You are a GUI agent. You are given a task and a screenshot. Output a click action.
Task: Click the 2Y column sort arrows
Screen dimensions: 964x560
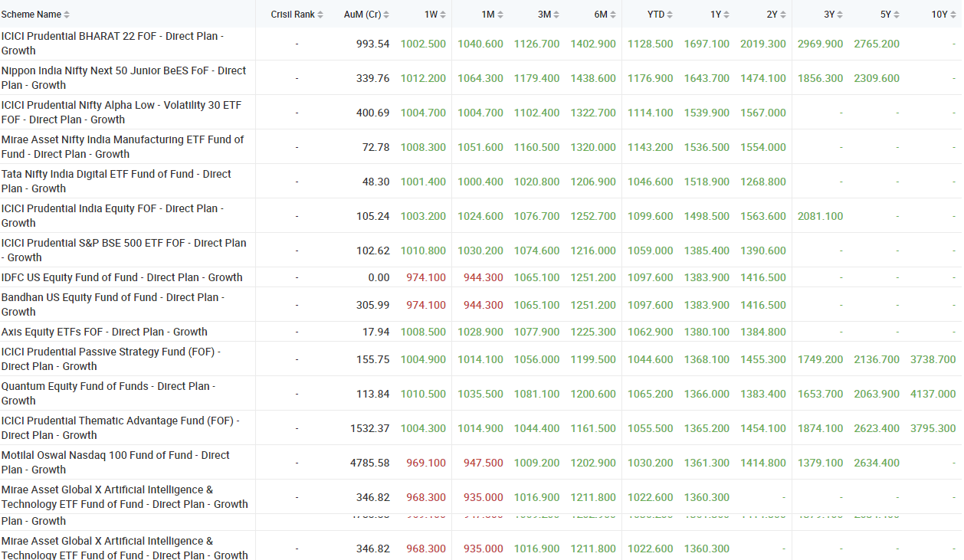784,15
